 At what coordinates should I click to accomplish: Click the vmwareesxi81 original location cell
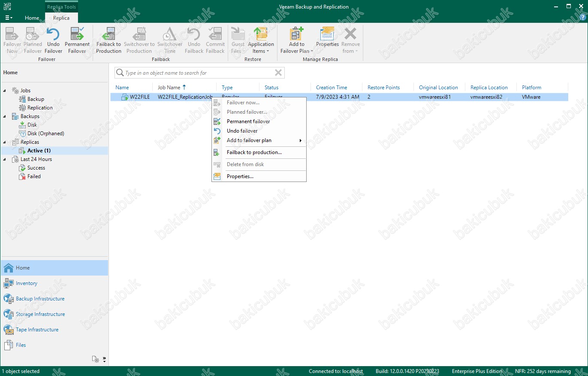[x=434, y=97]
